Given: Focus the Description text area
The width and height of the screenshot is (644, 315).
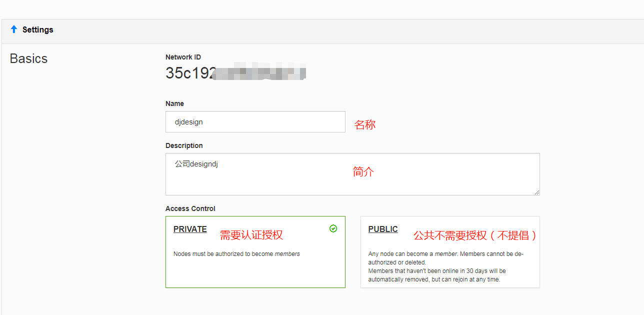Looking at the screenshot, I should (x=352, y=180).
